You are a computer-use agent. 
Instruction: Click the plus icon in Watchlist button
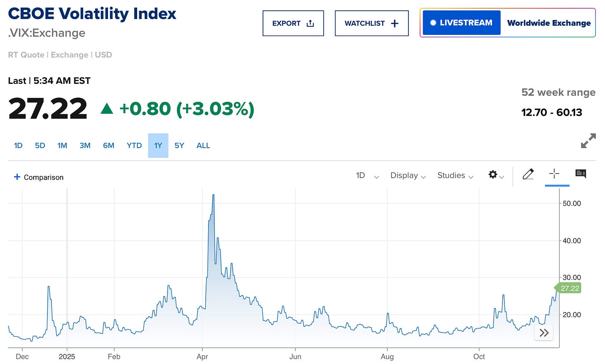pos(395,23)
